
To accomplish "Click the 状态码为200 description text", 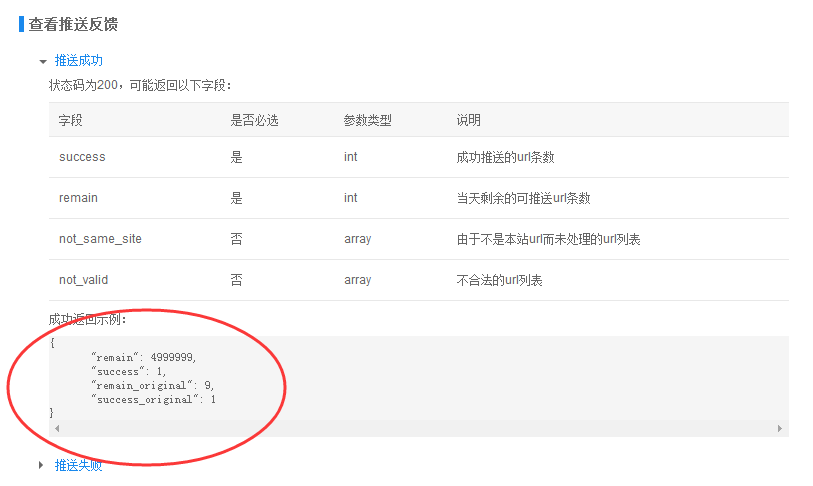I will pos(140,85).
